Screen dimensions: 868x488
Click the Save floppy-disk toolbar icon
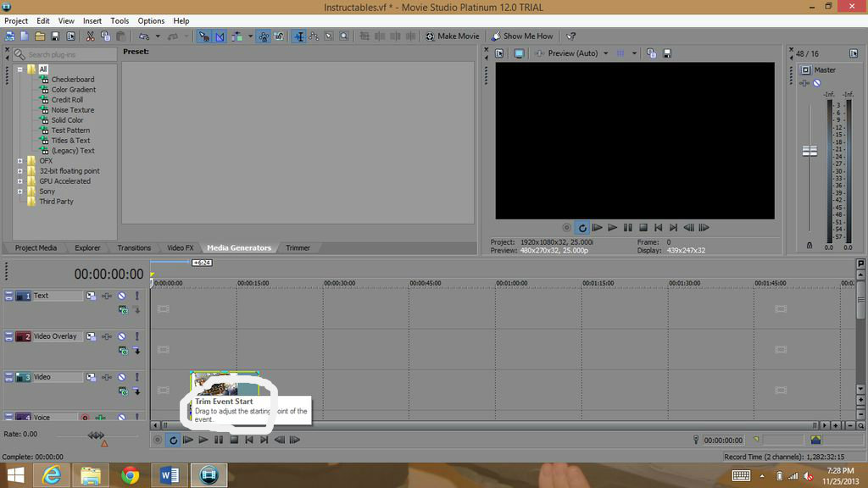pyautogui.click(x=55, y=36)
